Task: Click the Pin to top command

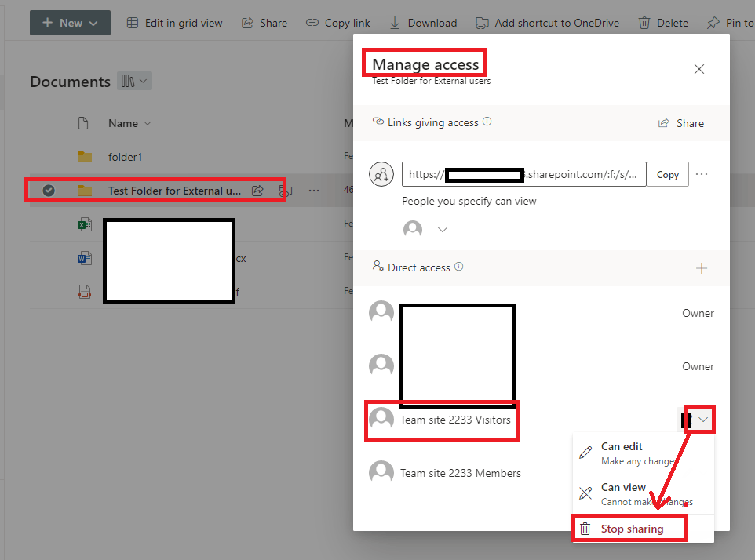Action: pyautogui.click(x=731, y=23)
